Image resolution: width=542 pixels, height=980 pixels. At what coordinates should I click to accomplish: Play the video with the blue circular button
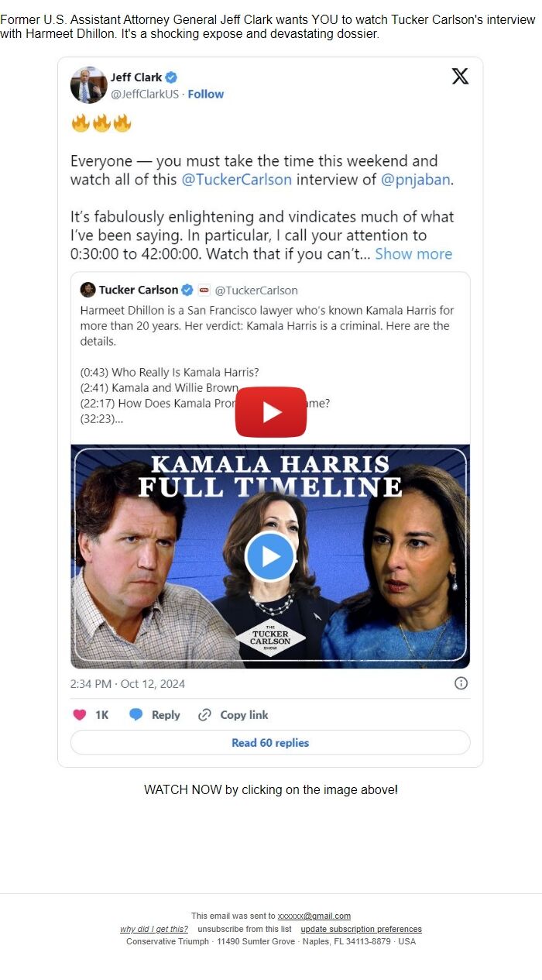point(270,556)
